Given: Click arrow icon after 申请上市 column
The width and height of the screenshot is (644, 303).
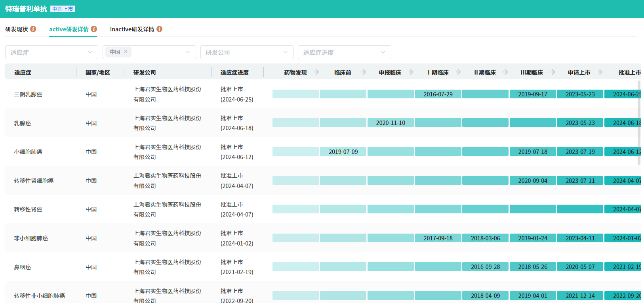Looking at the screenshot, I should 600,72.
